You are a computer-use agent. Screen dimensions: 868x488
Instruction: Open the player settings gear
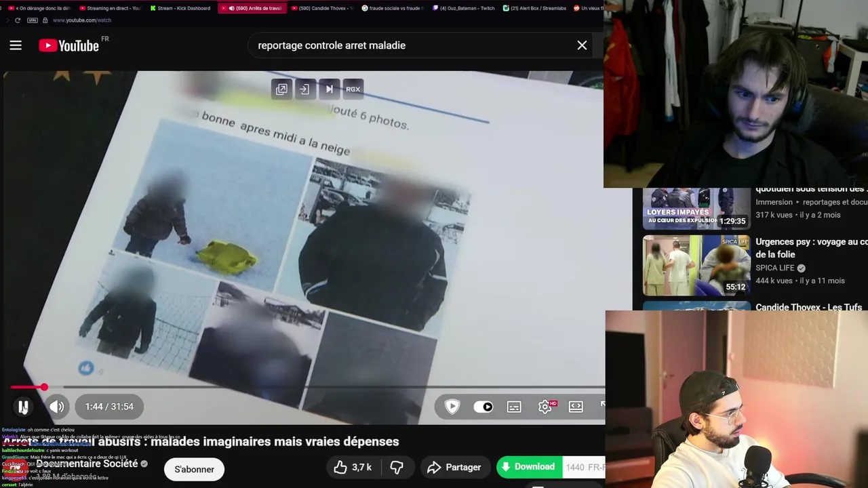point(545,407)
